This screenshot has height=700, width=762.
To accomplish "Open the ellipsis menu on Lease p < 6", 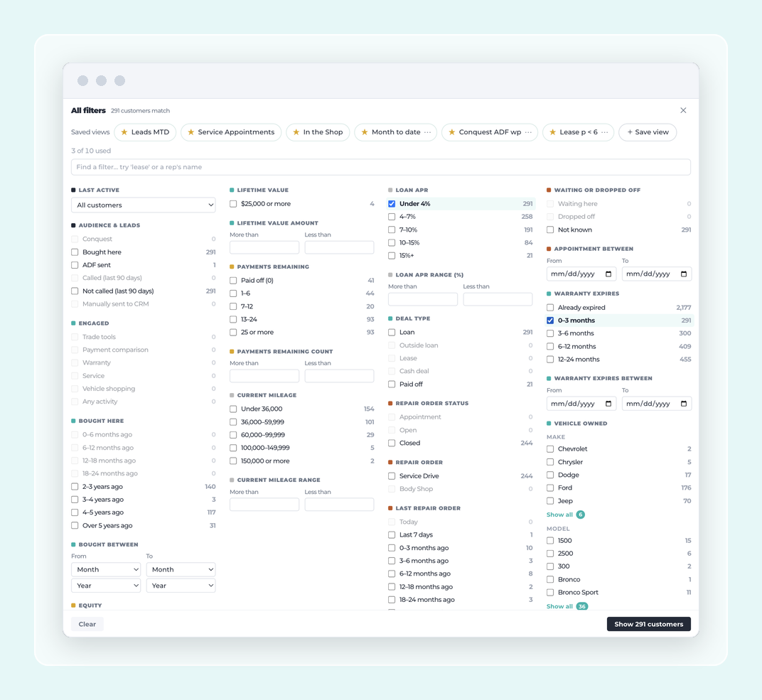I will click(604, 132).
